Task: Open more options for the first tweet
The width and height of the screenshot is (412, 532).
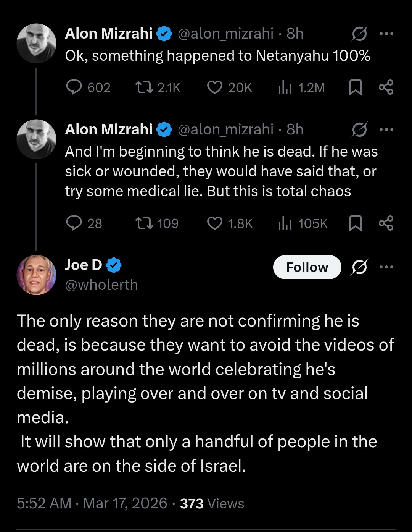Action: [386, 34]
